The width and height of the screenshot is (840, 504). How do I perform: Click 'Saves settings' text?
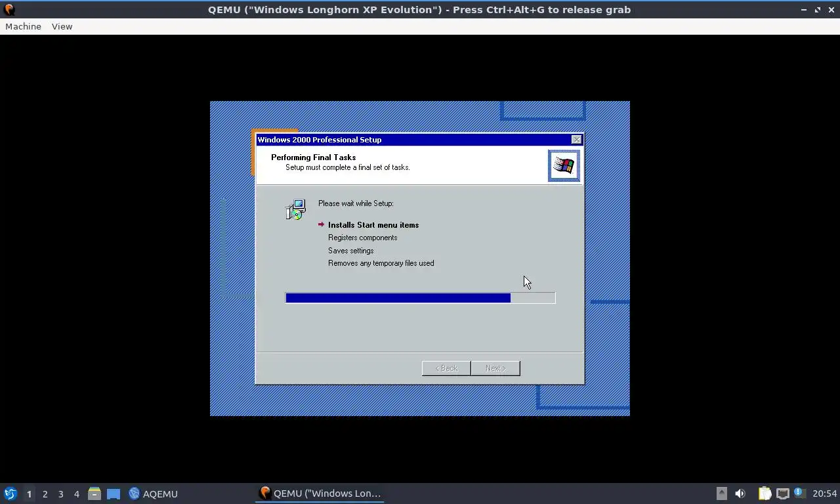pos(350,251)
